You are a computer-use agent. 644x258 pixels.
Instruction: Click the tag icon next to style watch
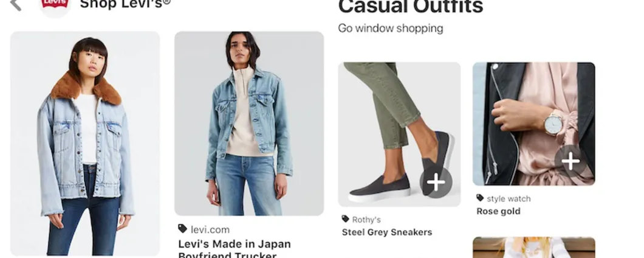(480, 198)
